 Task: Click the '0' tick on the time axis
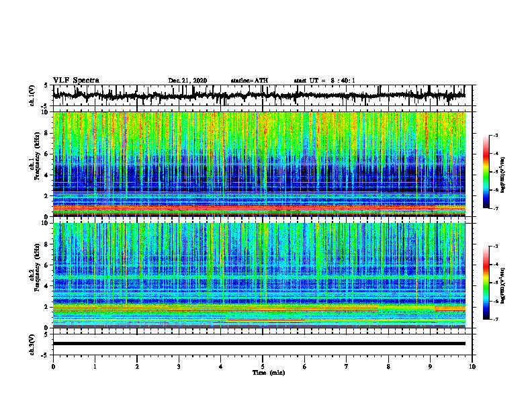53,367
